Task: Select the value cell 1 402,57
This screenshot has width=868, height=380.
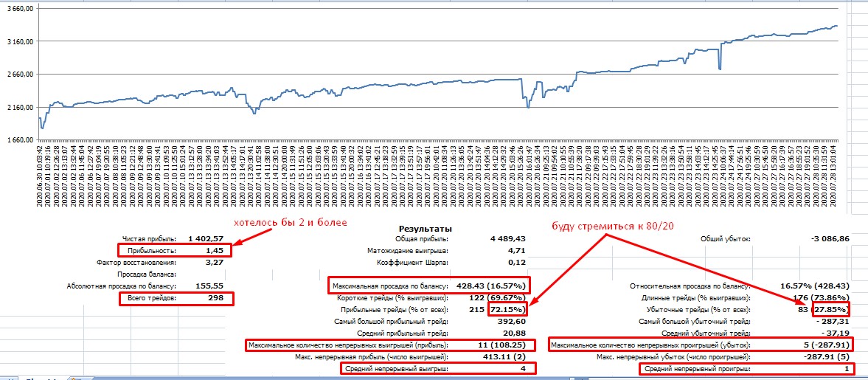Action: [x=205, y=239]
